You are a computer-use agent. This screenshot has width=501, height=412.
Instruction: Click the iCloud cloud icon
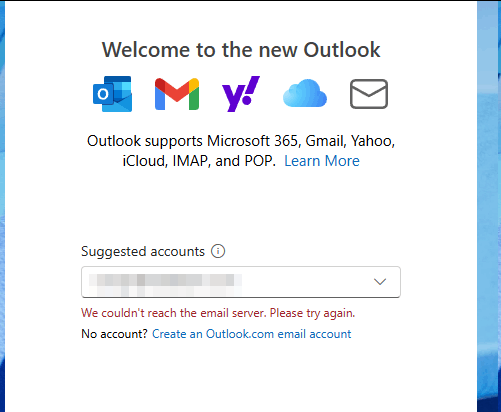pos(305,93)
